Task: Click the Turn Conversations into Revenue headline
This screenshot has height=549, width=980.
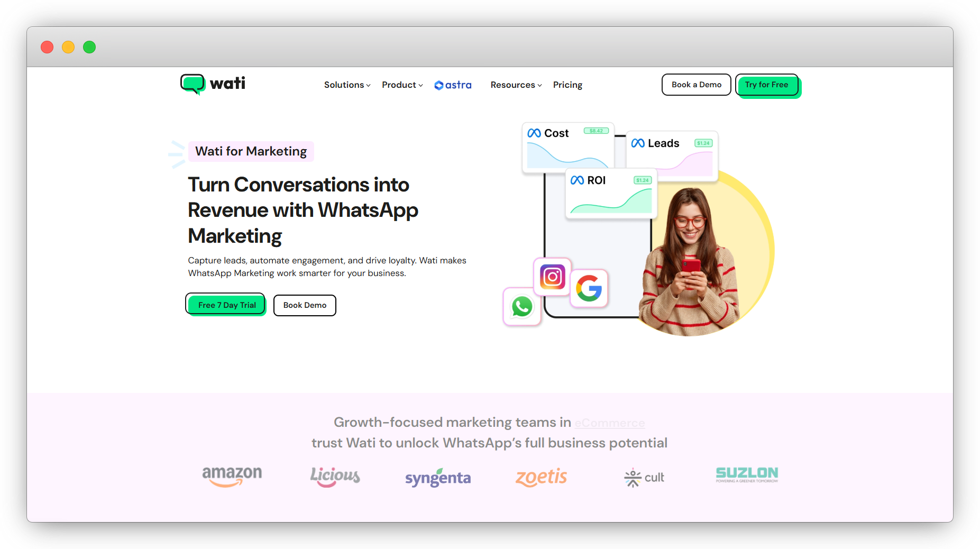Action: (x=303, y=210)
